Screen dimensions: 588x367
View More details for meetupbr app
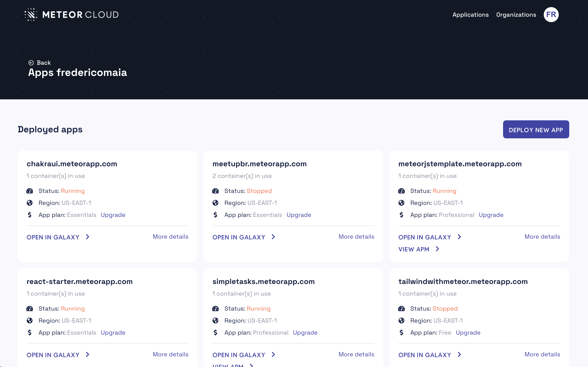click(356, 237)
